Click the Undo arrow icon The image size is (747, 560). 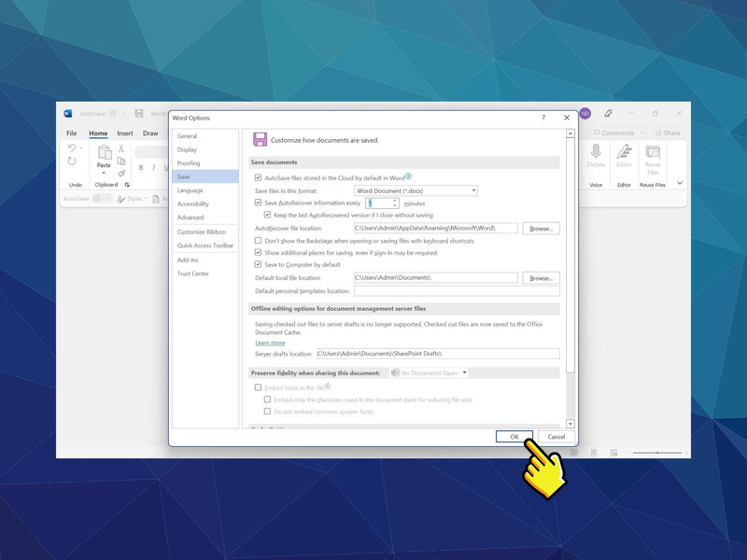tap(72, 148)
